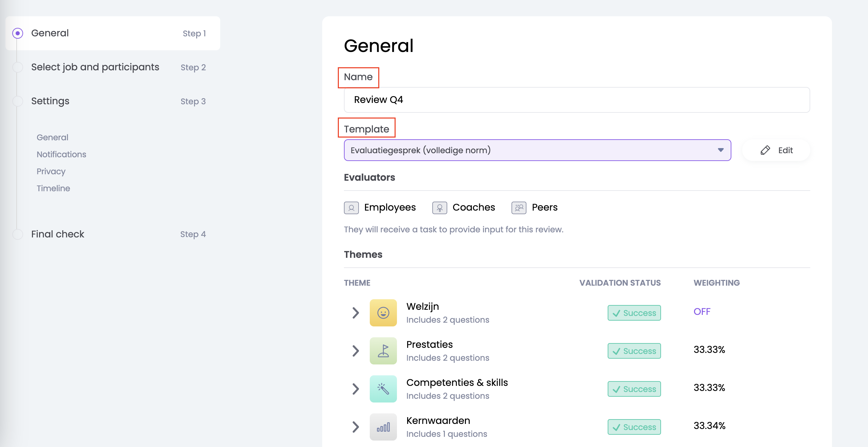
Task: Select the General step radio button
Action: click(18, 33)
